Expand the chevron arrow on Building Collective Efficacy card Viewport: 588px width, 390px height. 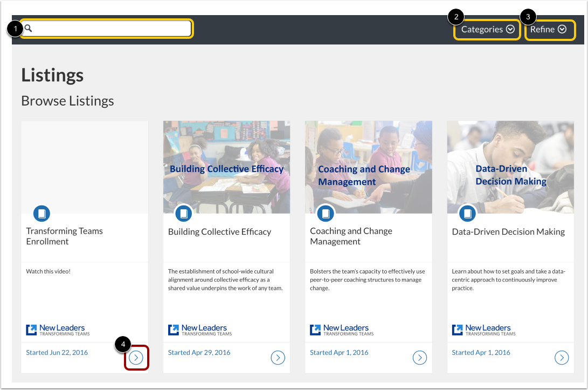click(x=278, y=357)
